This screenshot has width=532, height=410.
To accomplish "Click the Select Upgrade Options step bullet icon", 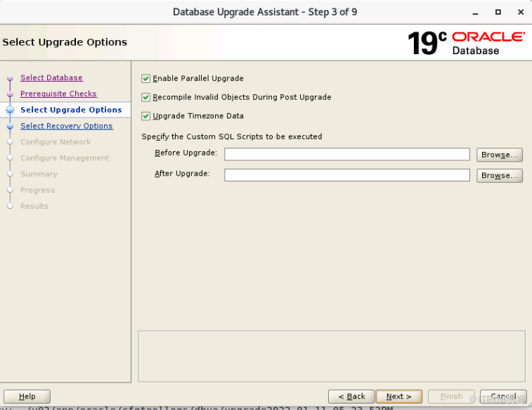I will point(10,110).
